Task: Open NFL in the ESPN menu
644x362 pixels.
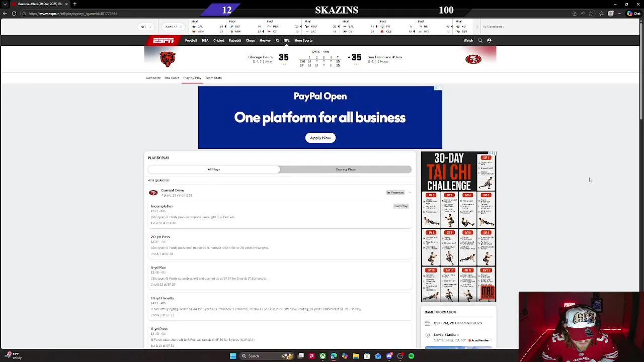Action: coord(286,40)
